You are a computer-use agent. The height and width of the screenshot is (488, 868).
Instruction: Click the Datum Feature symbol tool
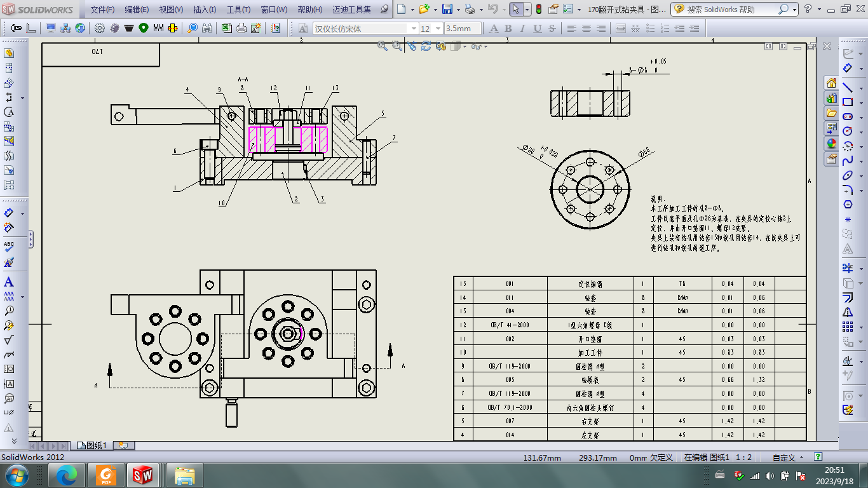9,384
